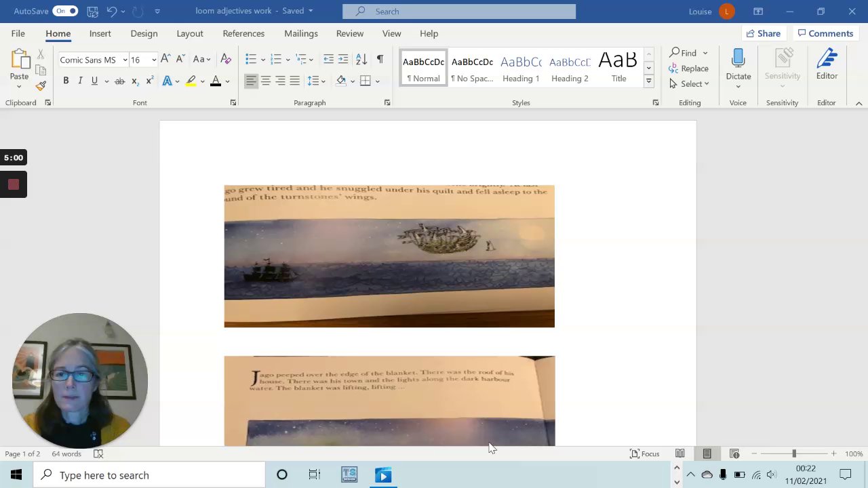Apply the Heading 1 style

(521, 68)
